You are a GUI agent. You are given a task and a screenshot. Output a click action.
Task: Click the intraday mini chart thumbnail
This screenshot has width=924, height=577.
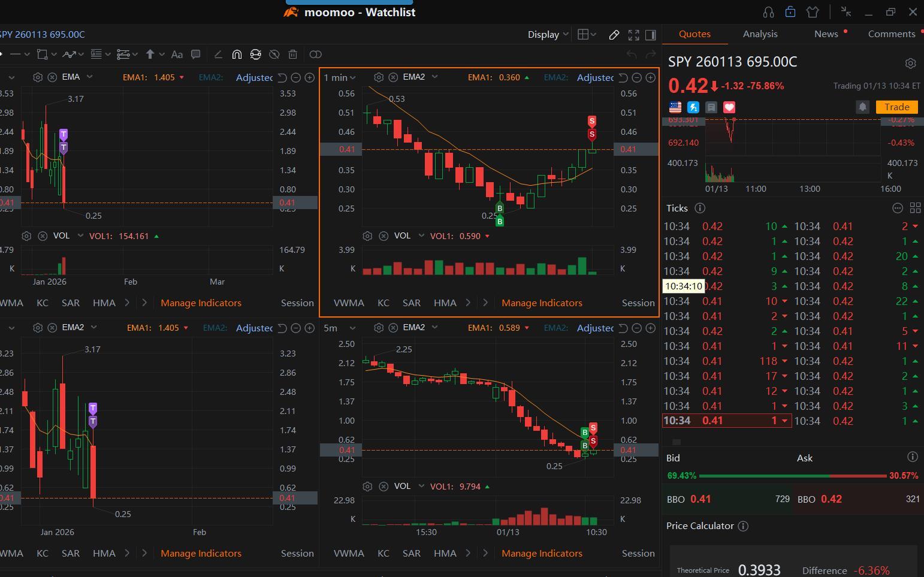point(793,151)
